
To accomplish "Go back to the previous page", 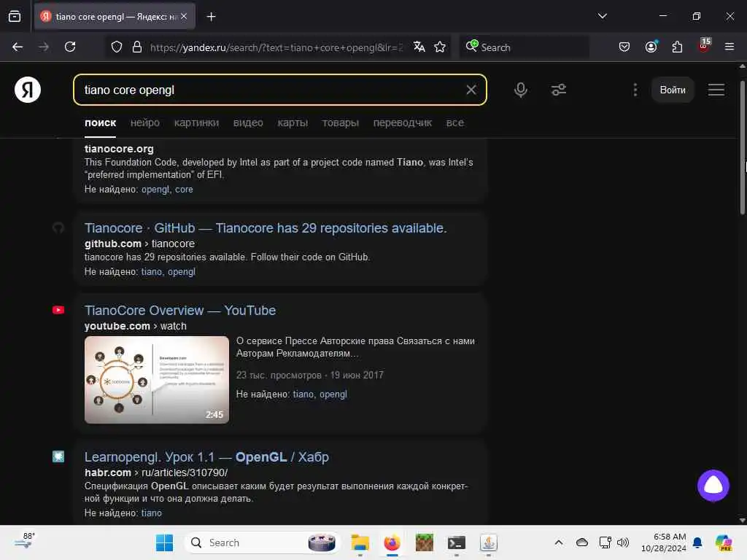I will tap(18, 47).
